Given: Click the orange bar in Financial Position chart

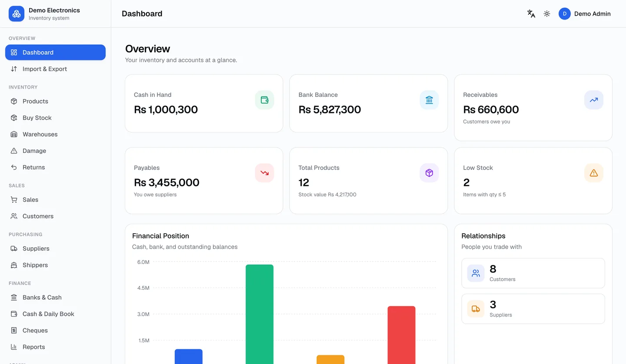Looking at the screenshot, I should pos(330,360).
